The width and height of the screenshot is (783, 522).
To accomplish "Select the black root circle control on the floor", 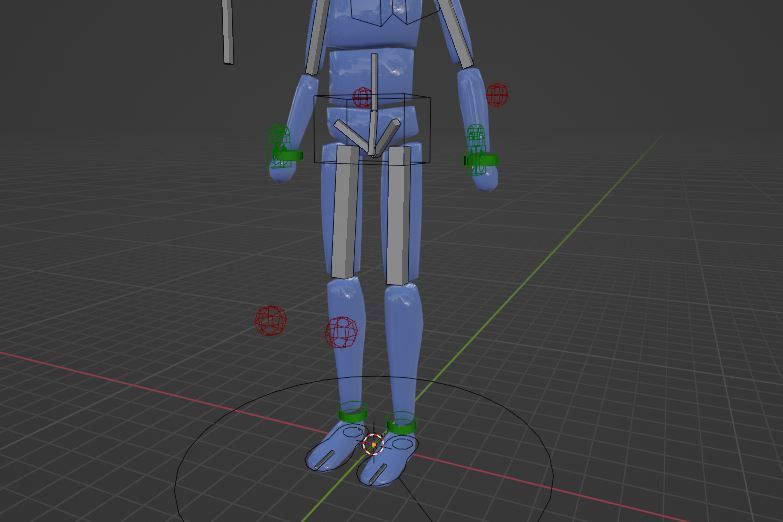I will (x=364, y=450).
